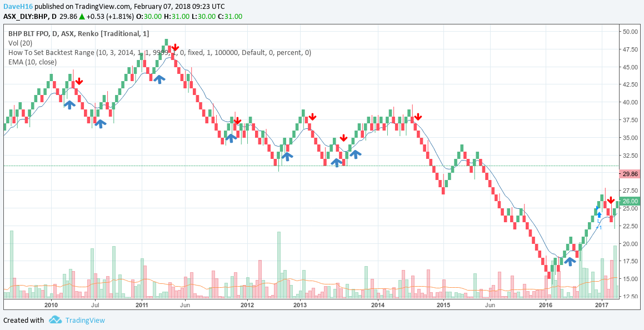
Task: Click the red 29.86 price label on axis
Action: (x=630, y=174)
